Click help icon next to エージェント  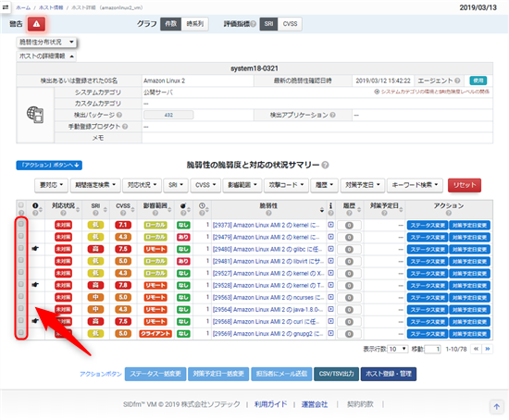point(457,80)
